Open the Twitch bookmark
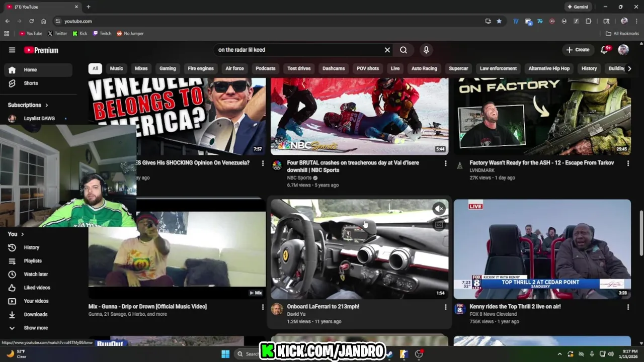 [x=102, y=34]
